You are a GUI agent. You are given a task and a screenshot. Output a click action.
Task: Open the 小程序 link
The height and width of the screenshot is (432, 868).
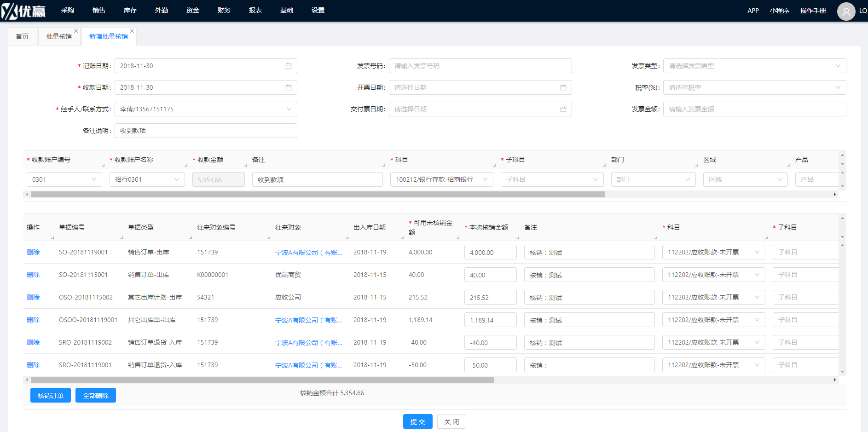pyautogui.click(x=780, y=11)
